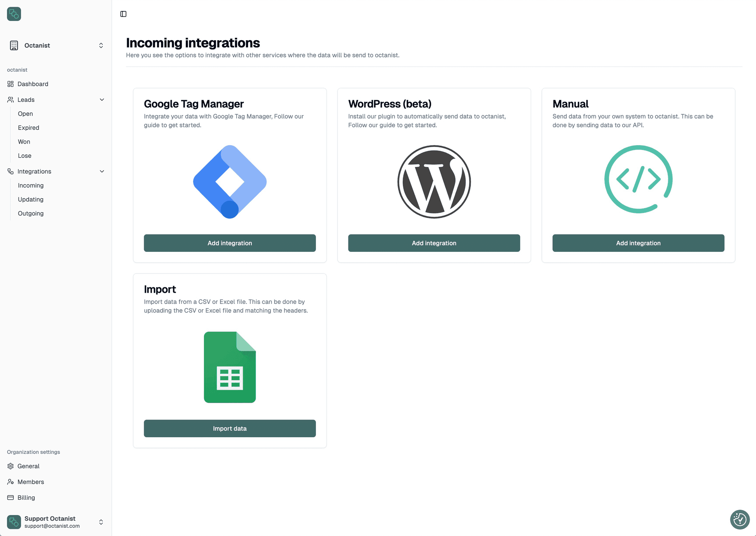Viewport: 756px width, 536px height.
Task: Click the Support Octanist avatar icon
Action: tap(14, 522)
